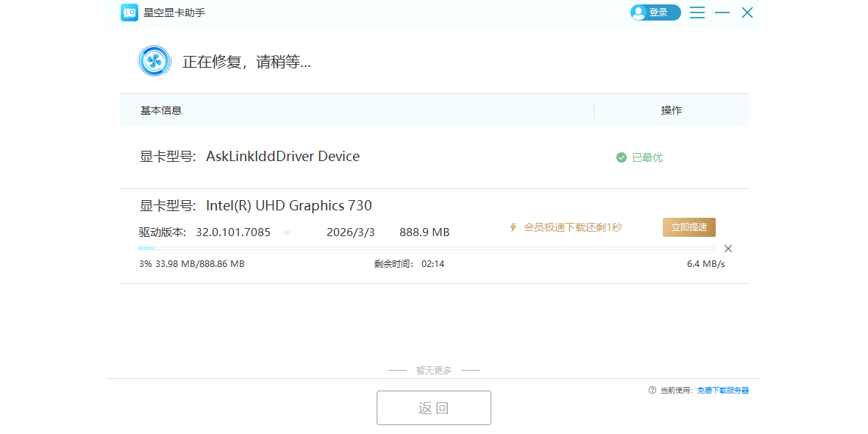Click the 星空显卡助手 app logo icon
Viewport: 868px width, 434px height.
(129, 13)
